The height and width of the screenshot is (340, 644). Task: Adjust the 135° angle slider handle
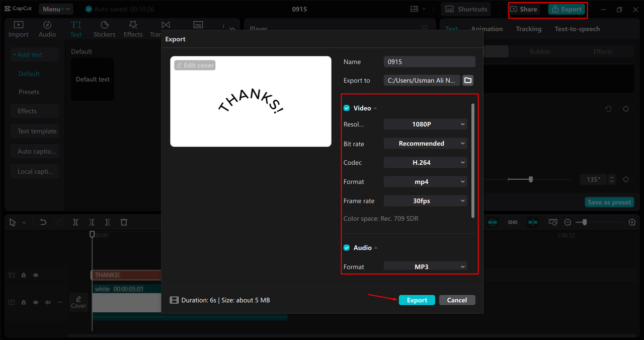[531, 179]
